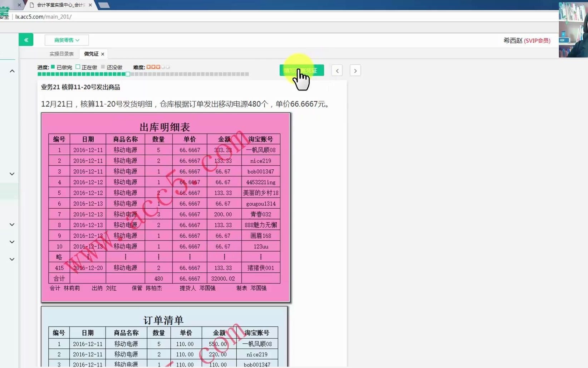Expand the third sidebar chevron
Image resolution: width=588 pixels, height=368 pixels.
tap(12, 224)
